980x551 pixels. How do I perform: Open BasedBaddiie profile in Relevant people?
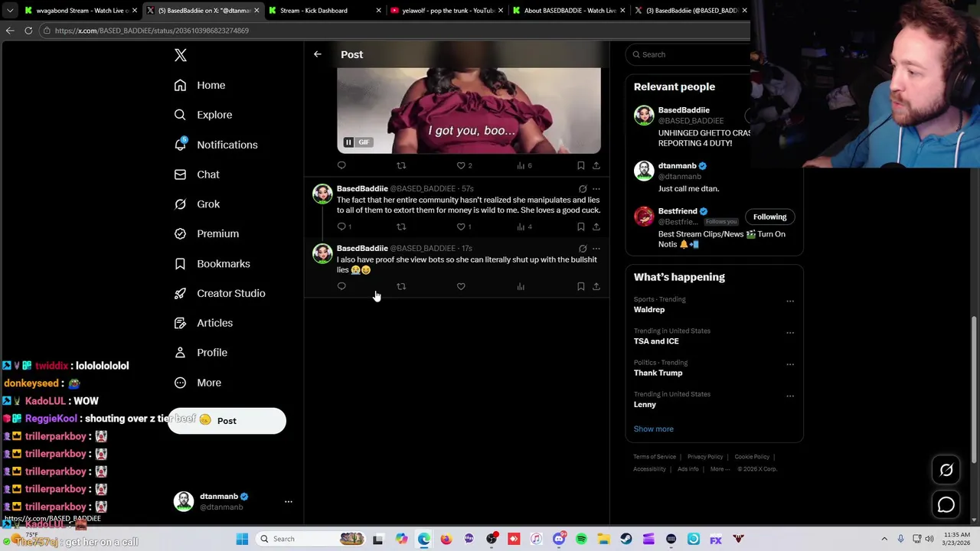pyautogui.click(x=684, y=110)
